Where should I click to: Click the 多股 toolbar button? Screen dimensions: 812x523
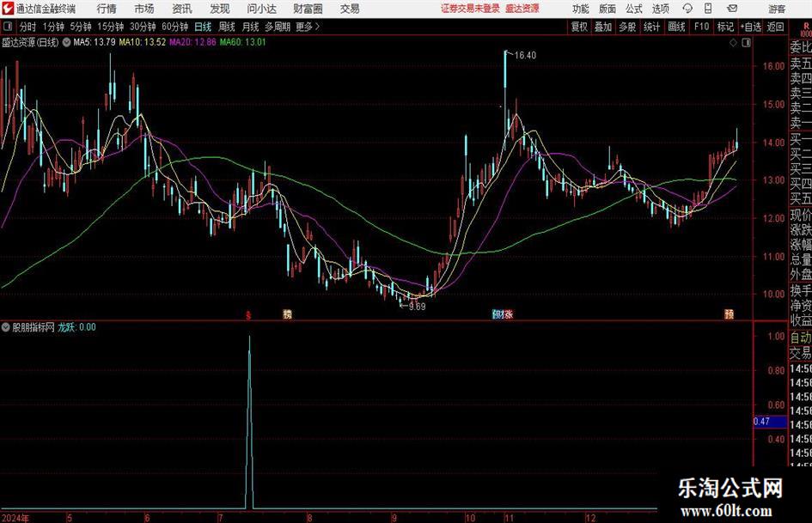pos(627,27)
